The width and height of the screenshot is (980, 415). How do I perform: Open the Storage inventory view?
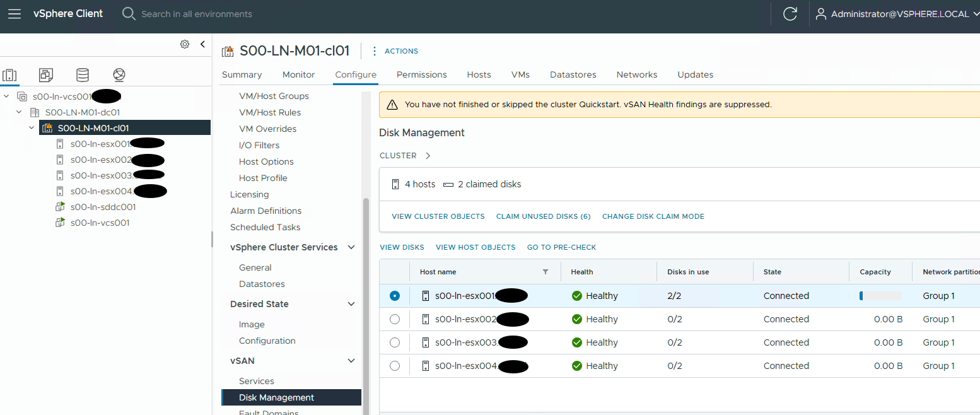[83, 75]
